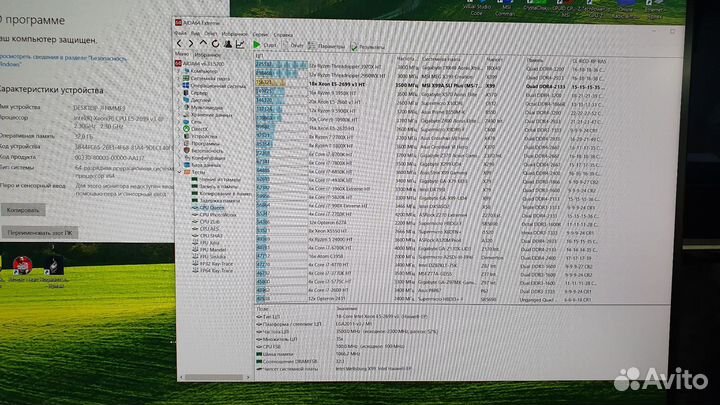Viewport: 720px width, 405px height.
Task: Select the 18x Xeon E5-2699 v3 result row
Action: click(x=330, y=87)
